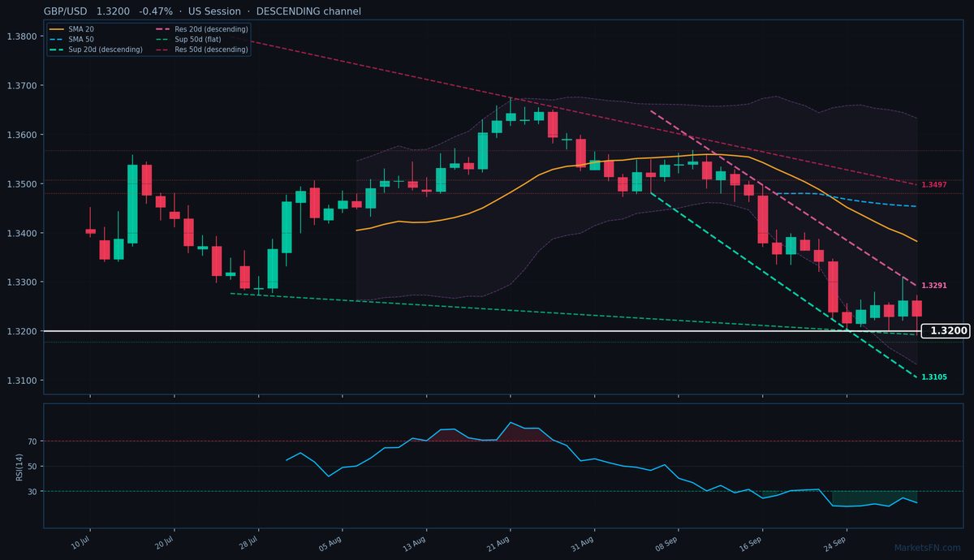
Task: Click the RSI 70 level label
Action: (x=32, y=442)
